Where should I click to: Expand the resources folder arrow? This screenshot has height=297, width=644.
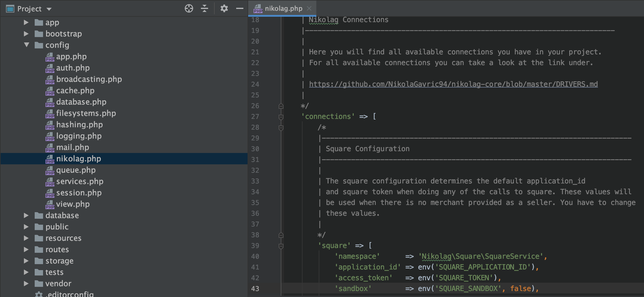pyautogui.click(x=26, y=238)
